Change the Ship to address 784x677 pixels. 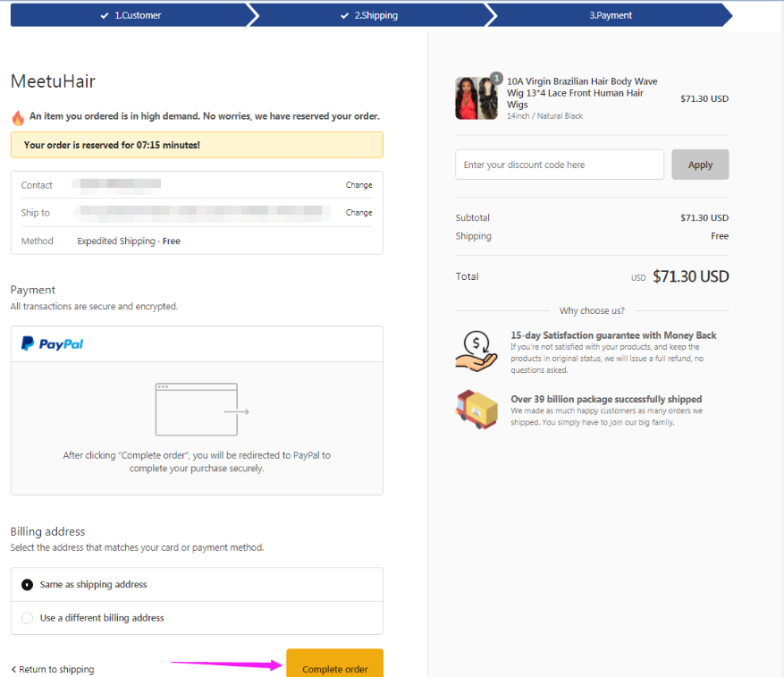tap(358, 213)
